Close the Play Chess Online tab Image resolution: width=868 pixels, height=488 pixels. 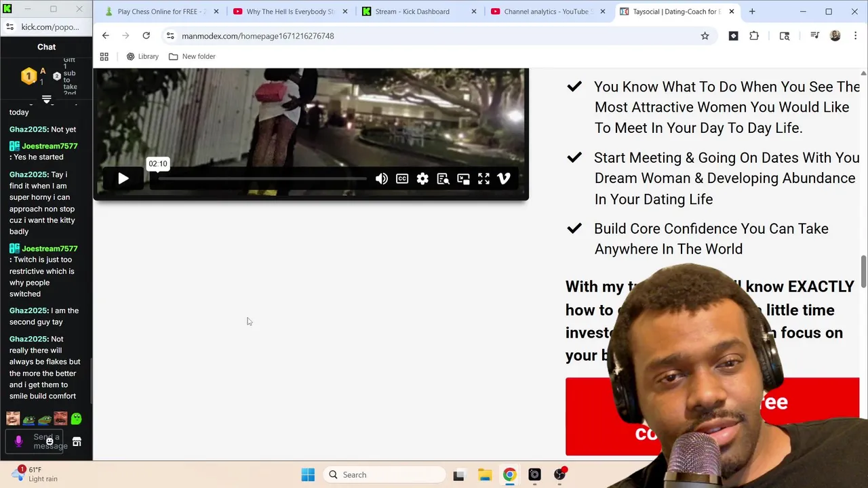[x=217, y=12]
